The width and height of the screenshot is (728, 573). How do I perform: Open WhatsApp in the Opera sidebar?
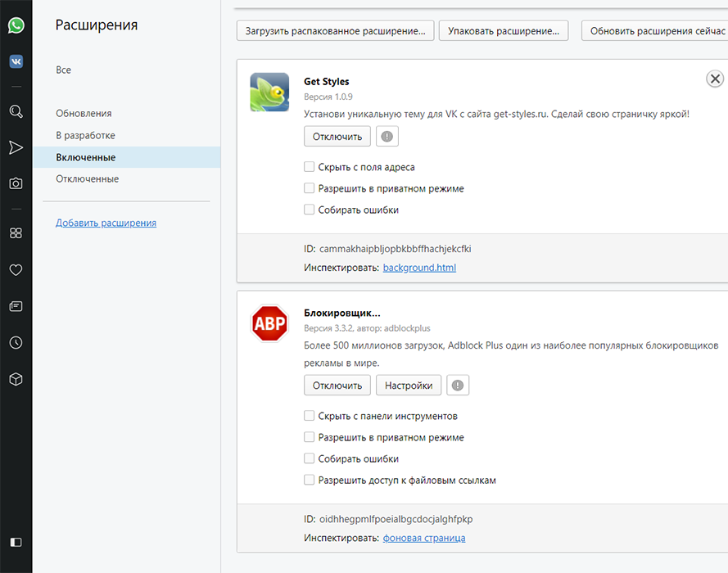(x=16, y=25)
